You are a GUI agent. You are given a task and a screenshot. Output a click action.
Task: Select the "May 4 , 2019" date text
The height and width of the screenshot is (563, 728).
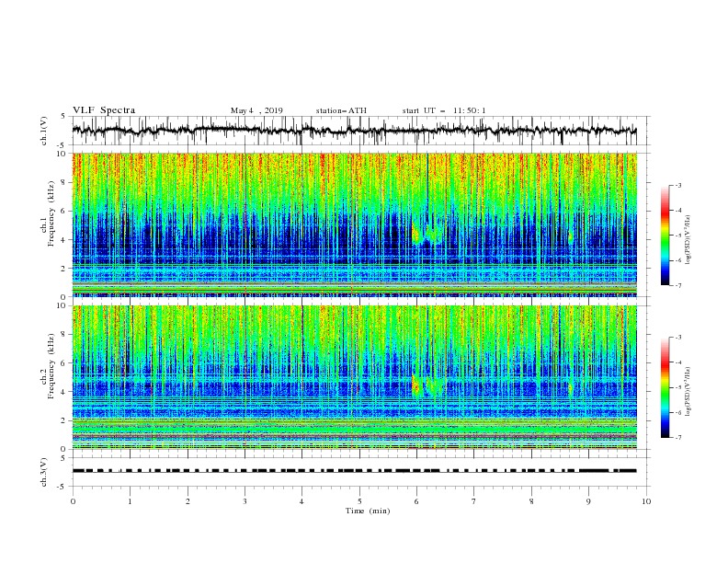click(256, 110)
